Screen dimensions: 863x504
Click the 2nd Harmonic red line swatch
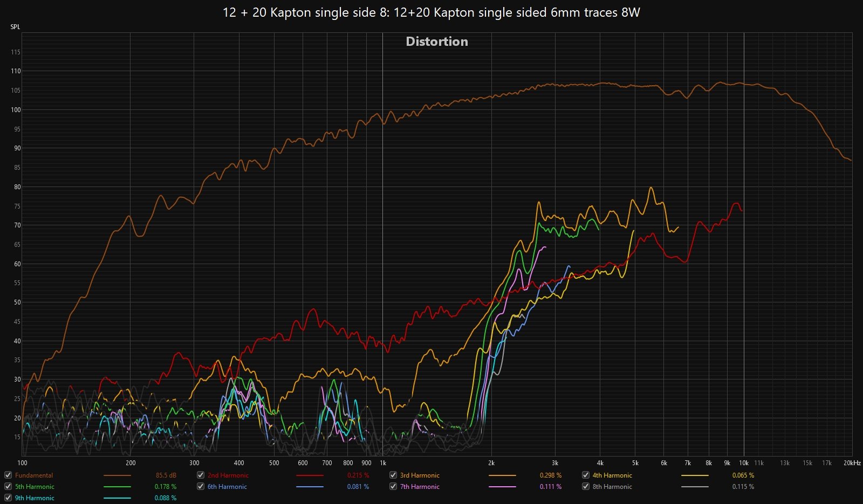[310, 475]
